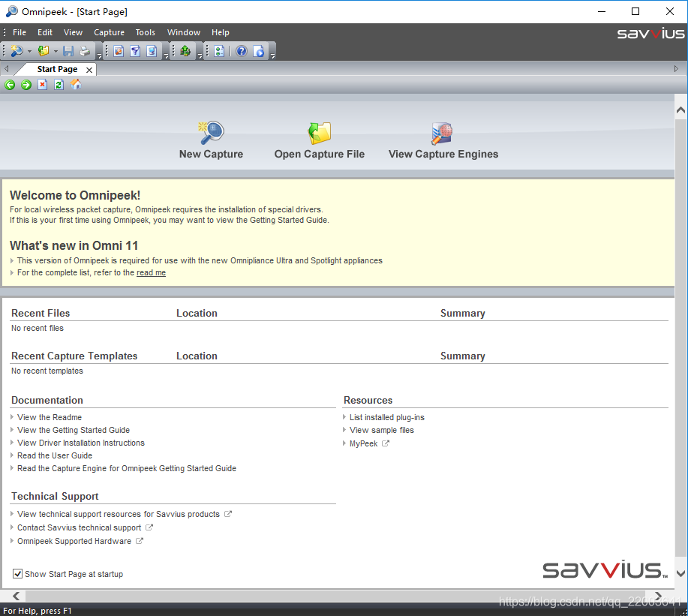Open the Help menu
This screenshot has height=616, width=688.
coord(221,32)
